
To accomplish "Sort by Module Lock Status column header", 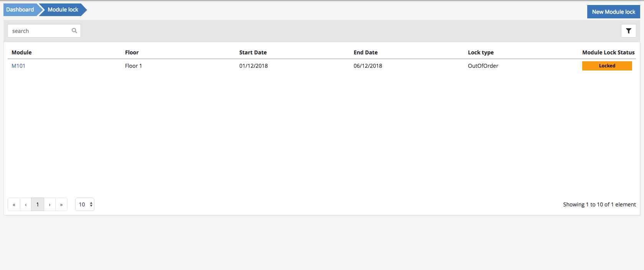I will point(608,52).
